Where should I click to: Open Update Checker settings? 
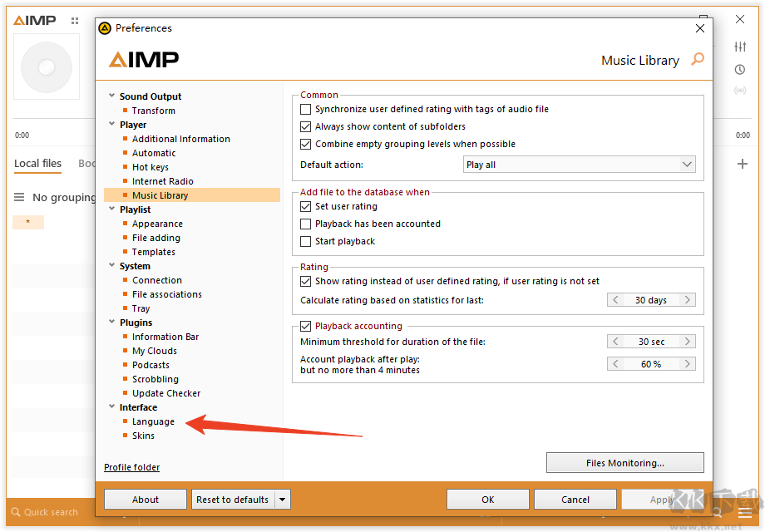coord(166,393)
